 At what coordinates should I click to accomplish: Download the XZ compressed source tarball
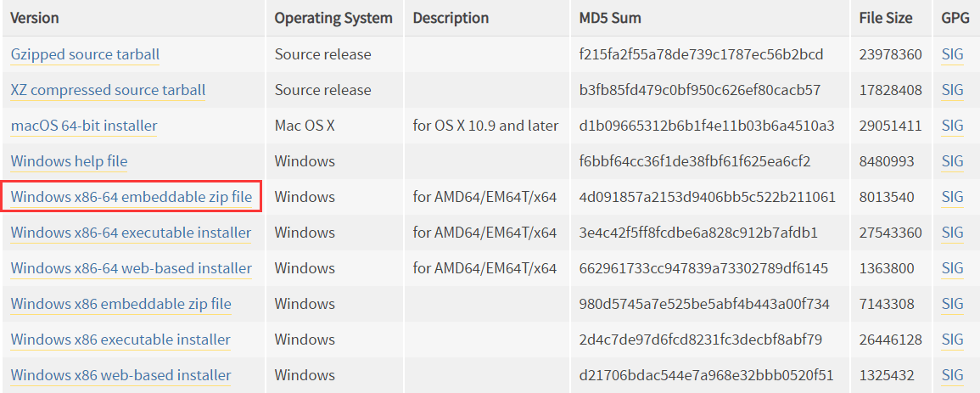click(108, 90)
